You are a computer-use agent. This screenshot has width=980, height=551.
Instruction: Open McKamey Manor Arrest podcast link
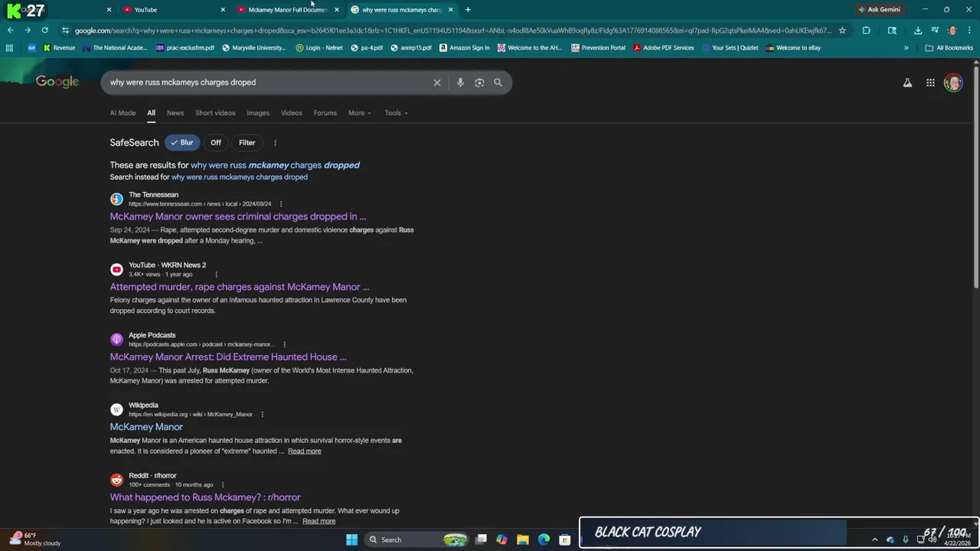[228, 357]
